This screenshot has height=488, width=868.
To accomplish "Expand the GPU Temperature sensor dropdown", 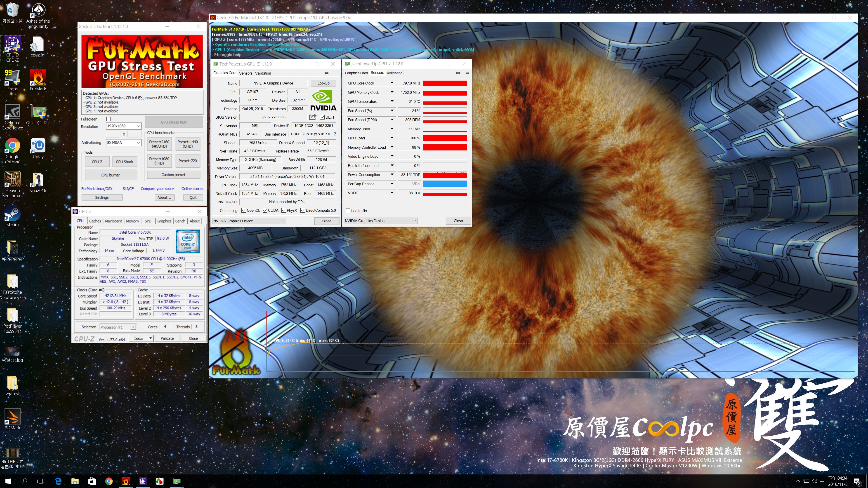I will pos(392,101).
